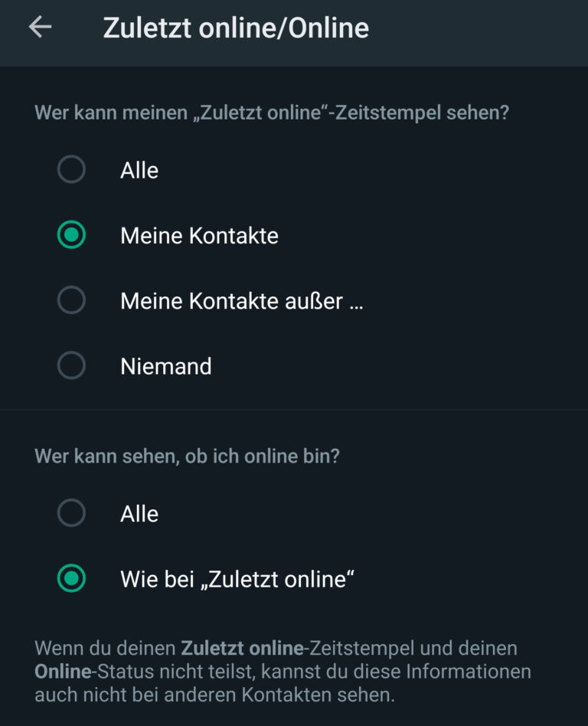588x726 pixels.
Task: Select the "Alle" radio button for last-seen timestamp
Action: point(71,169)
